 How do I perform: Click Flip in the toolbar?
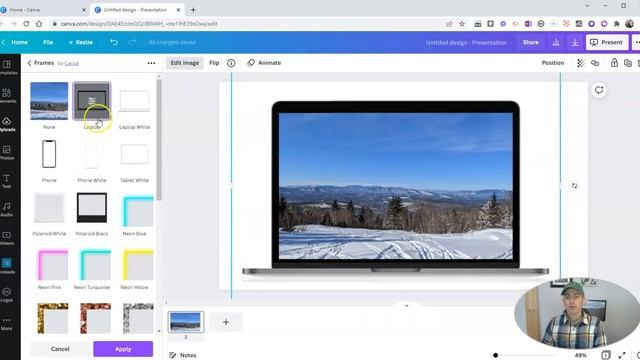pyautogui.click(x=214, y=63)
